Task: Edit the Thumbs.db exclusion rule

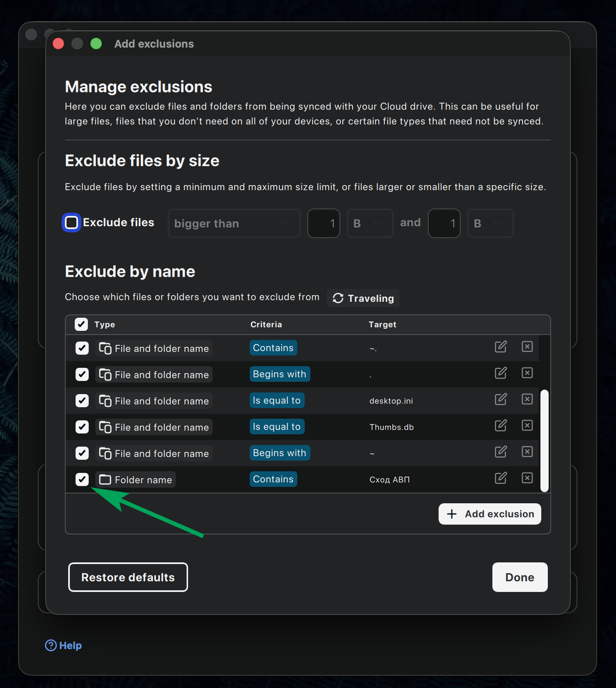Action: tap(501, 426)
